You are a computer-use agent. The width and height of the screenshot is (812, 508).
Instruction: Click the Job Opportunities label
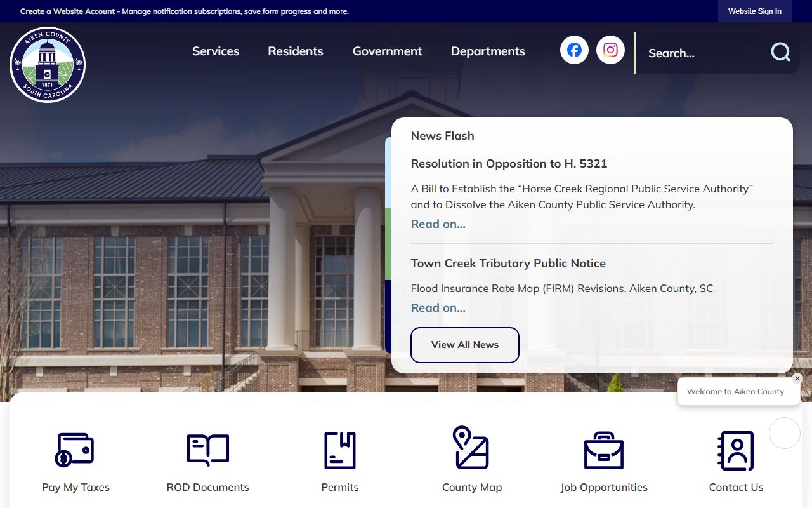click(x=604, y=487)
